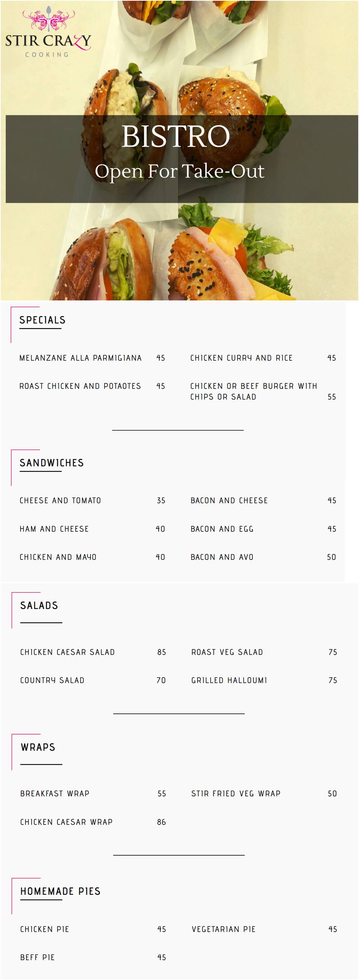This screenshot has height=980, width=359.
Task: Click the Stir Fried Veg Wrap
Action: pos(235,794)
